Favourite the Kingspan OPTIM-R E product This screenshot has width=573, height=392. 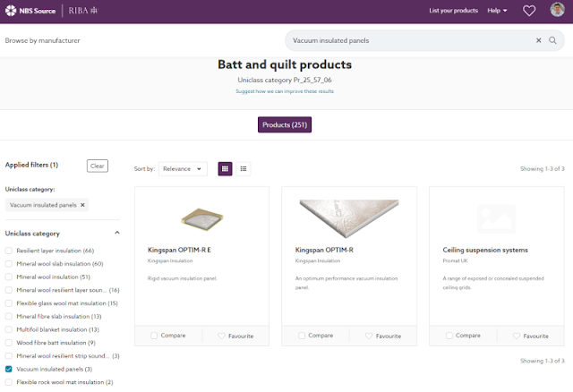(235, 336)
